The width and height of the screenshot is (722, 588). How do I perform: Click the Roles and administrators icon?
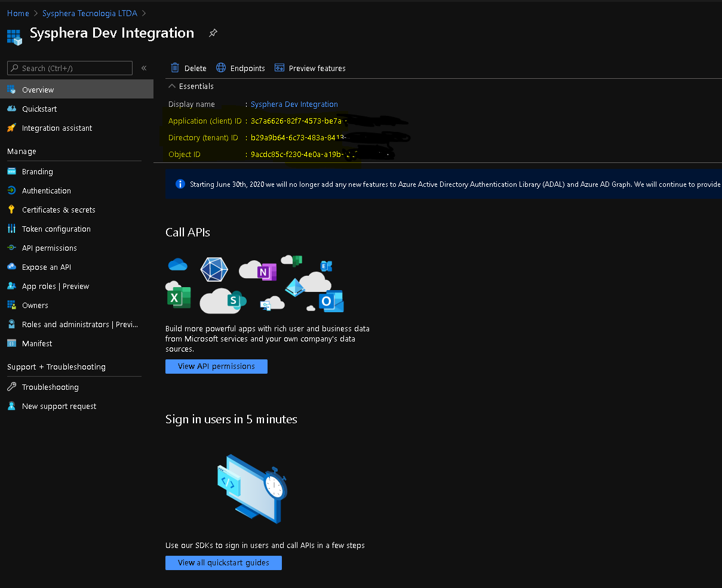pyautogui.click(x=11, y=324)
